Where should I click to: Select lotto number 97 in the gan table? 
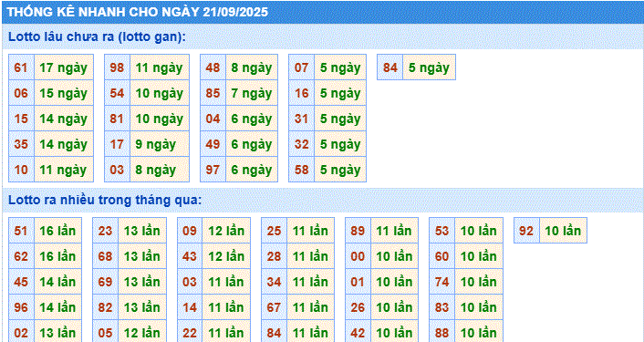click(213, 170)
